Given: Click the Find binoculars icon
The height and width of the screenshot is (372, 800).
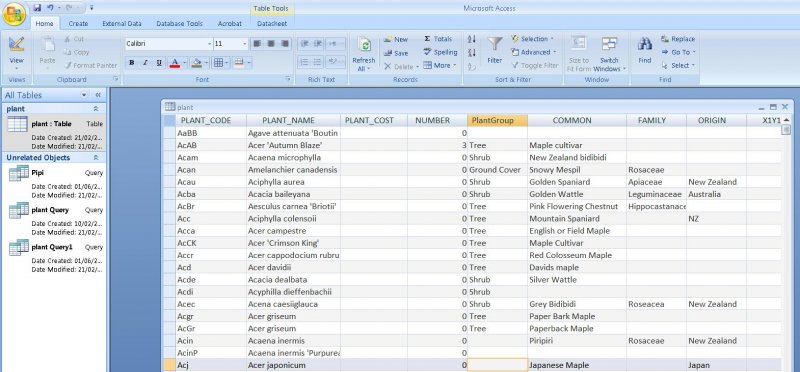Looking at the screenshot, I should click(645, 44).
